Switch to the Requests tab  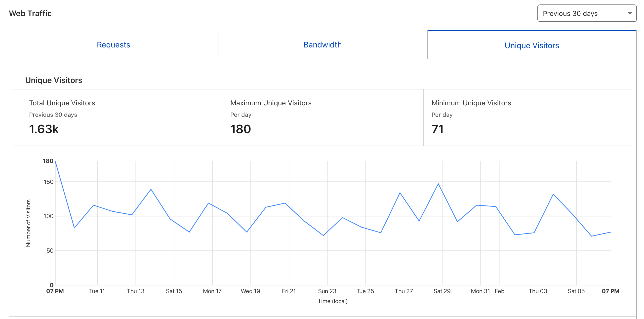[113, 45]
